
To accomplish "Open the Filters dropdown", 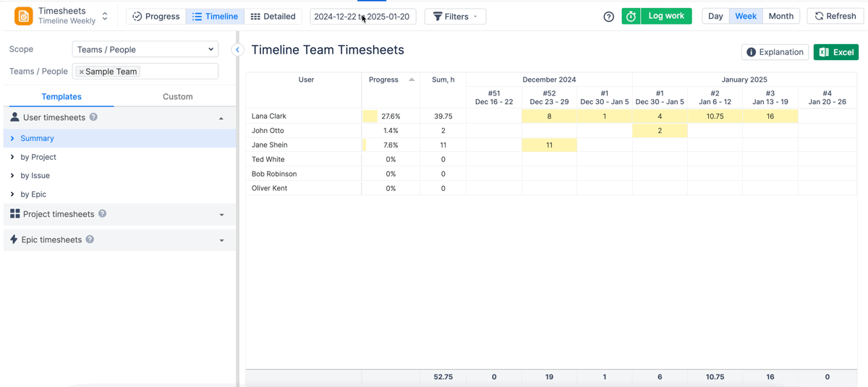I will coord(455,17).
